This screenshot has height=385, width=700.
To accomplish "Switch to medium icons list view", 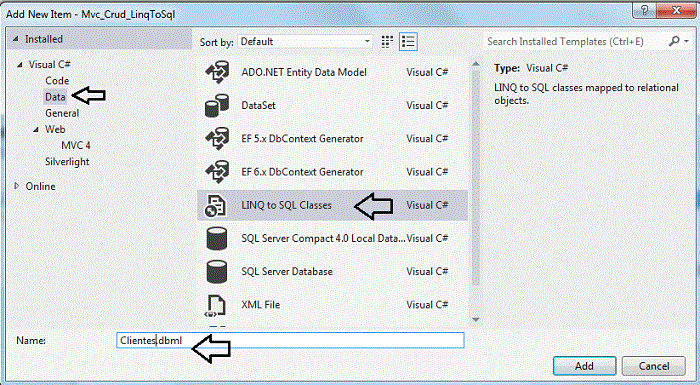I will [x=408, y=42].
